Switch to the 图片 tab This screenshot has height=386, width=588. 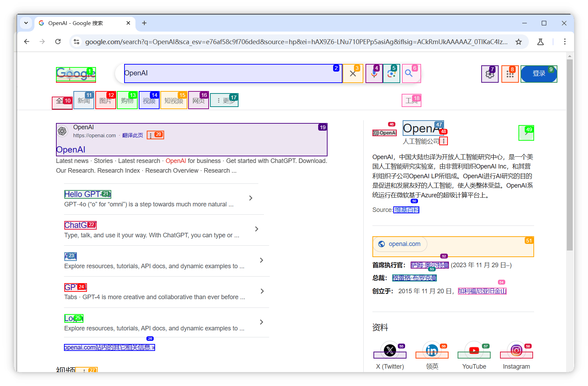106,100
